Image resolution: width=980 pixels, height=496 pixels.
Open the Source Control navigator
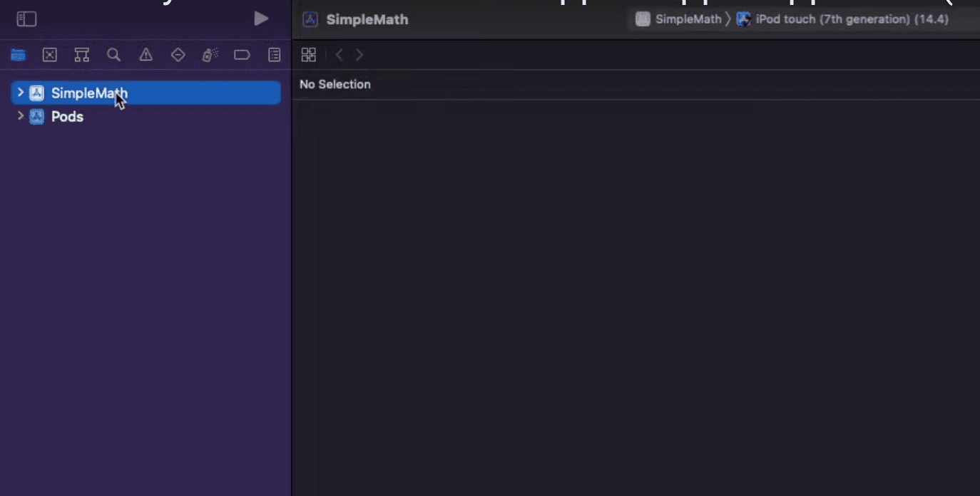(49, 54)
